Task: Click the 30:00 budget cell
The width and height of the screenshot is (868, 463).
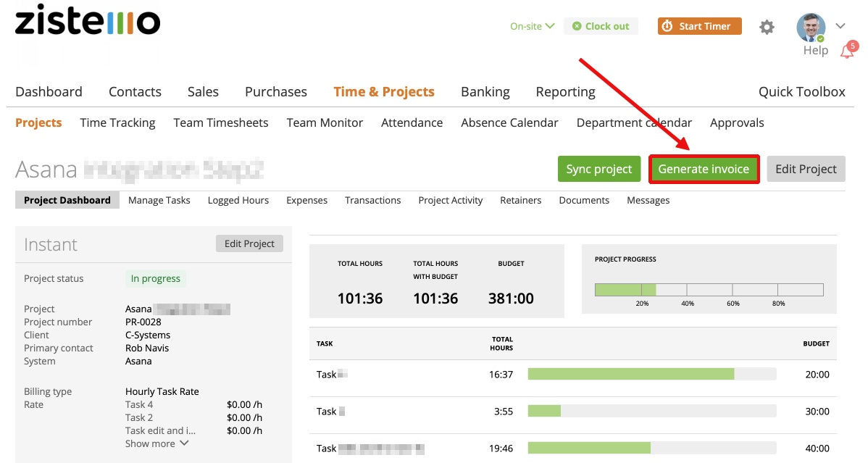Action: 817,412
